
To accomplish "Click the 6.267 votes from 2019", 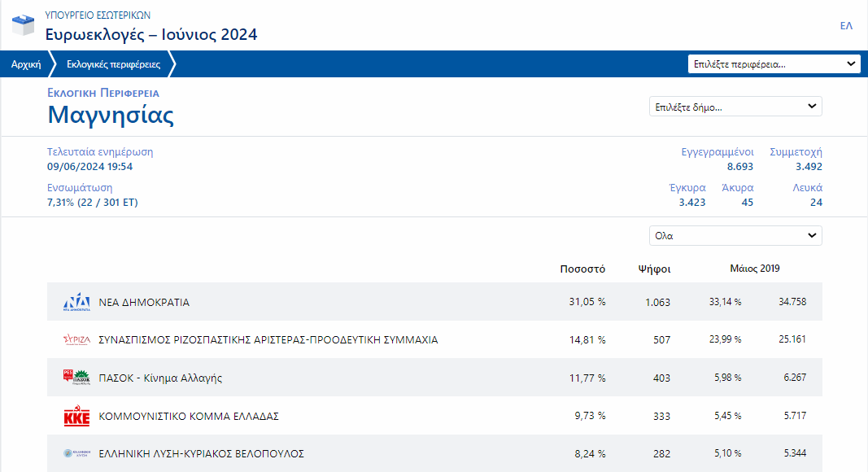I will (795, 378).
